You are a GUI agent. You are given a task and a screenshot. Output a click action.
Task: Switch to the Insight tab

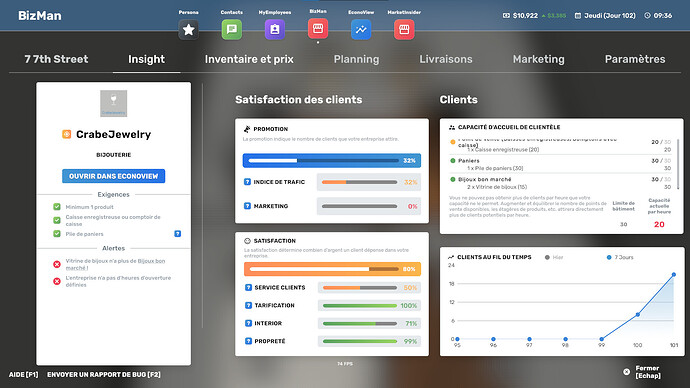(147, 59)
